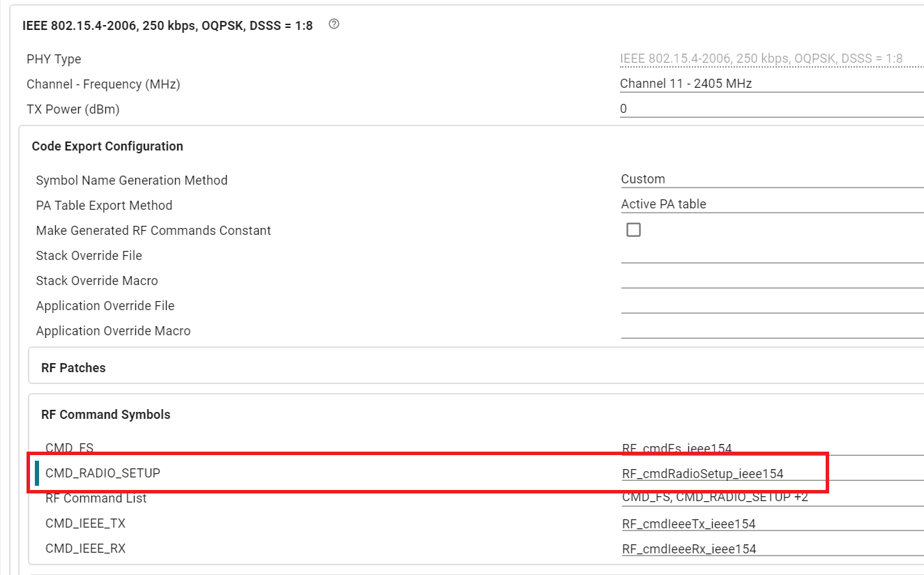Toggle Make Generated RF Commands Constant checkbox
The height and width of the screenshot is (575, 924).
tap(633, 230)
